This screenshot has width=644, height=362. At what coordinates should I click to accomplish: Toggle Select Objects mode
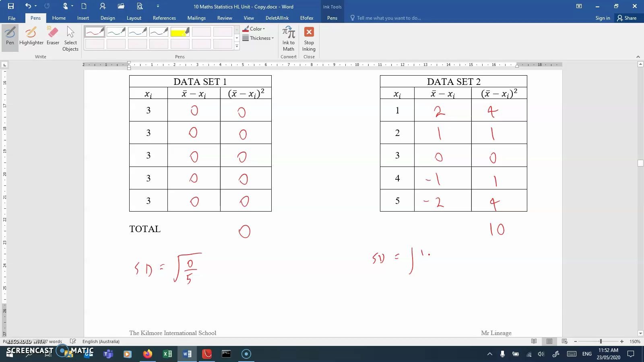pyautogui.click(x=70, y=39)
